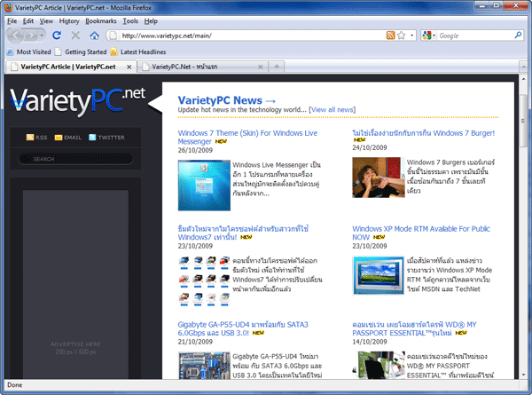Open Gigabyte GA-P55-UD4 article link
Screen dimensions: 532x395
coord(243,328)
